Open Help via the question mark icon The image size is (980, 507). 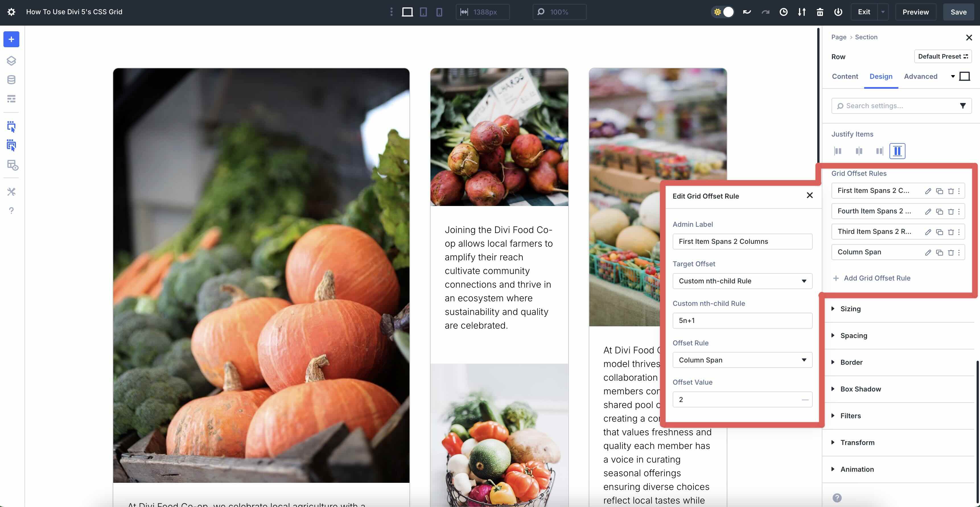[11, 210]
